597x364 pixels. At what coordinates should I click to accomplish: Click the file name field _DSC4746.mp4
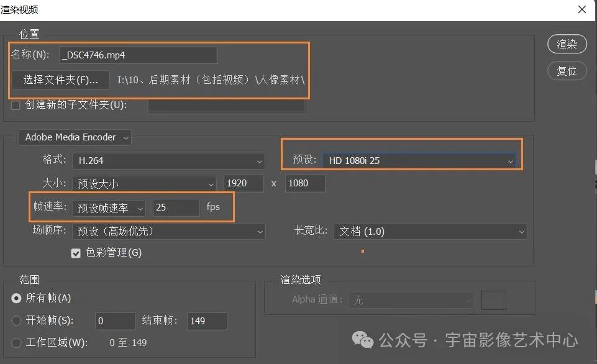pos(139,55)
